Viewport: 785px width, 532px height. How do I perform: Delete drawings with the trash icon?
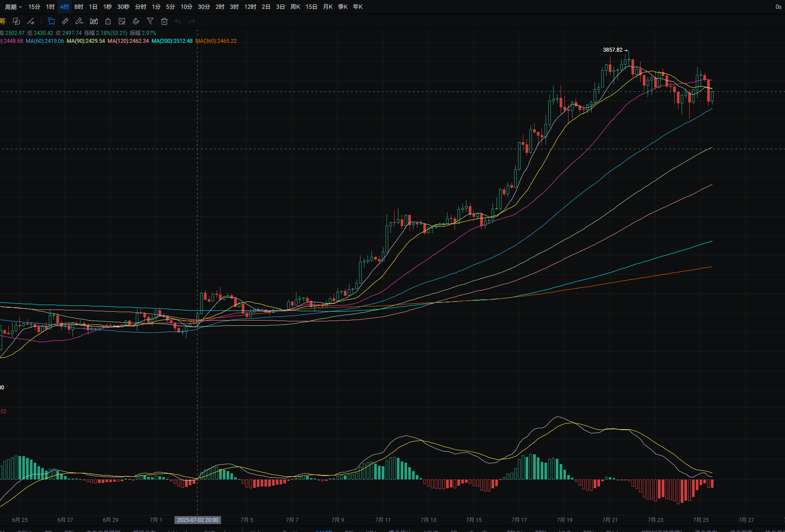click(164, 21)
